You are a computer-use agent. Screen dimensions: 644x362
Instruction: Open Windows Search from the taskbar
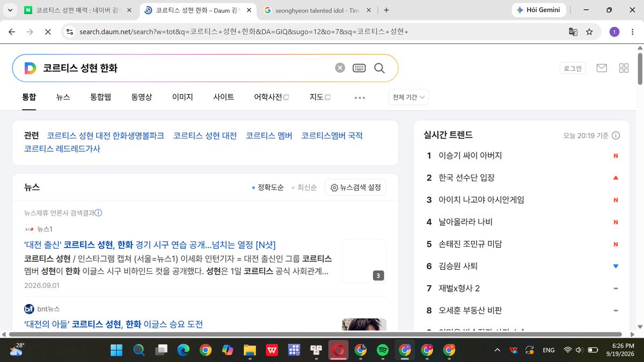138,350
